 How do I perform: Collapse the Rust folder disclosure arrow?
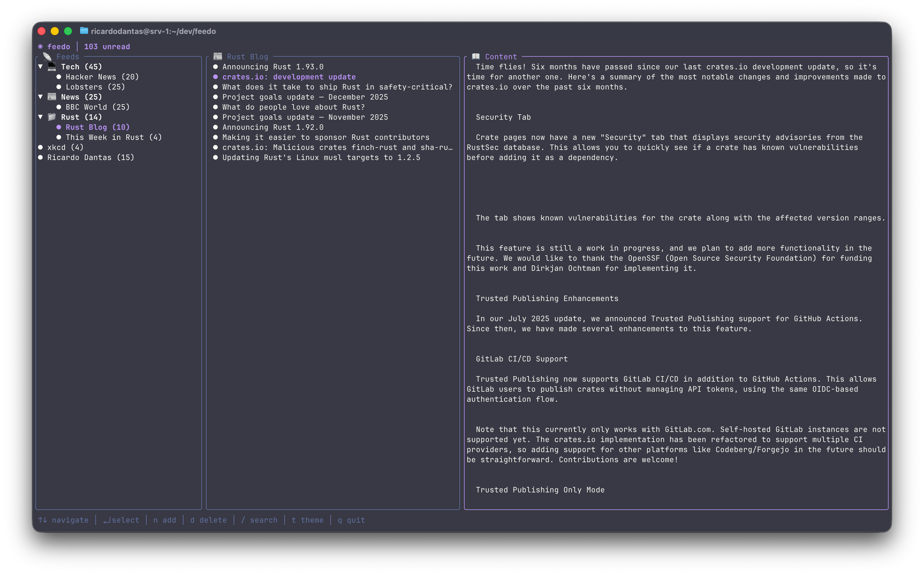[40, 117]
